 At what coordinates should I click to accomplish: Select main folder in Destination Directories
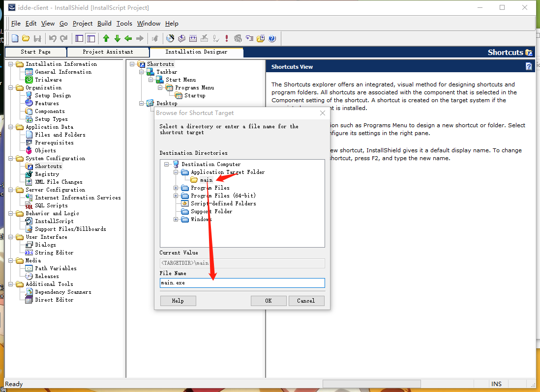[x=206, y=180]
